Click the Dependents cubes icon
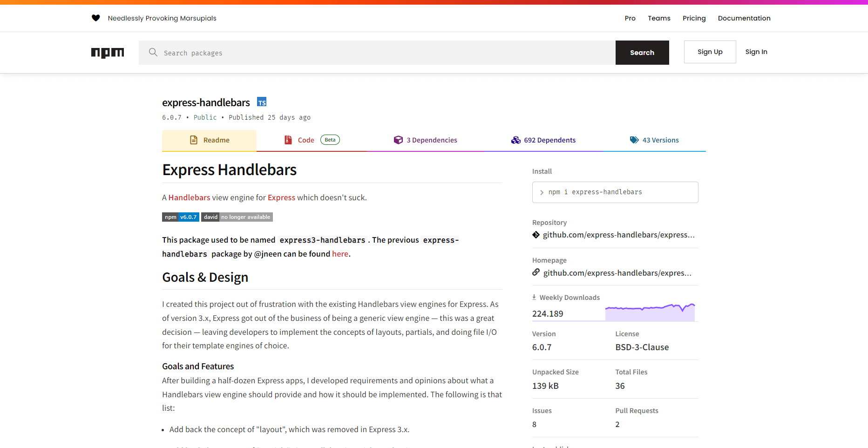 coord(515,140)
